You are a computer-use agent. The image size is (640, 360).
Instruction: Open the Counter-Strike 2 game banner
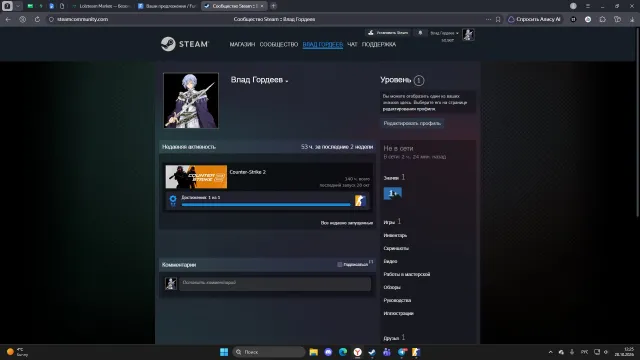click(x=196, y=177)
